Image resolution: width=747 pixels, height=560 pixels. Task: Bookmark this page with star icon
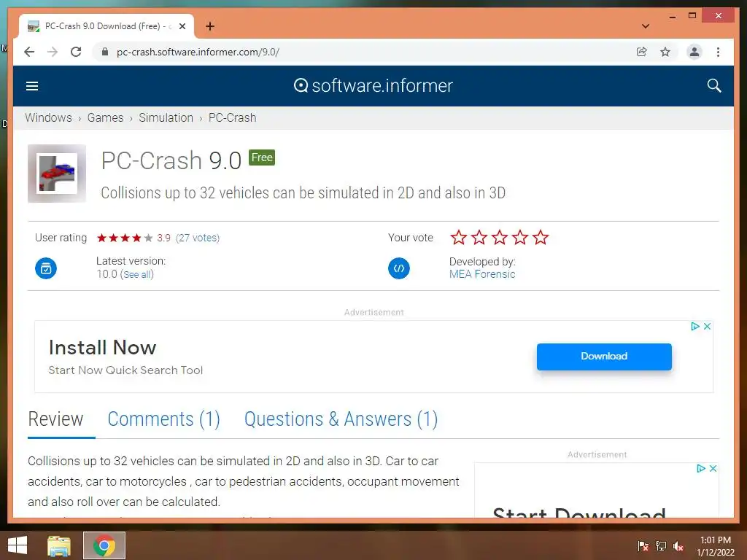point(665,52)
